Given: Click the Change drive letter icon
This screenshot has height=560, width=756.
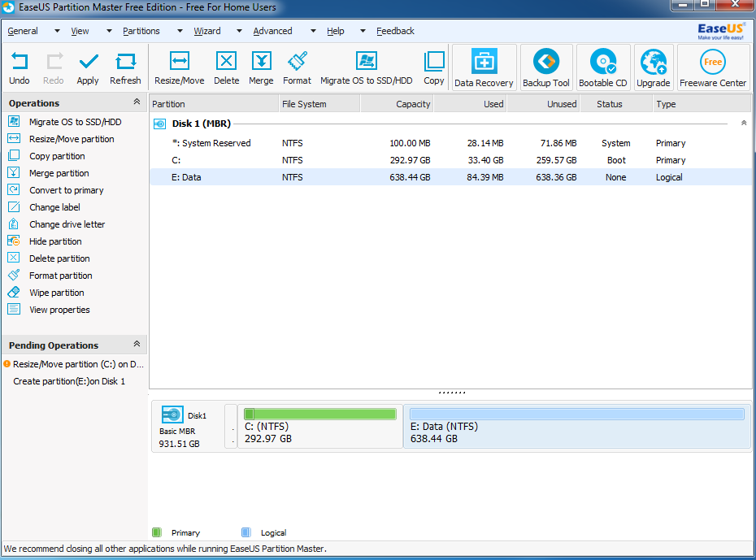Looking at the screenshot, I should click(14, 224).
